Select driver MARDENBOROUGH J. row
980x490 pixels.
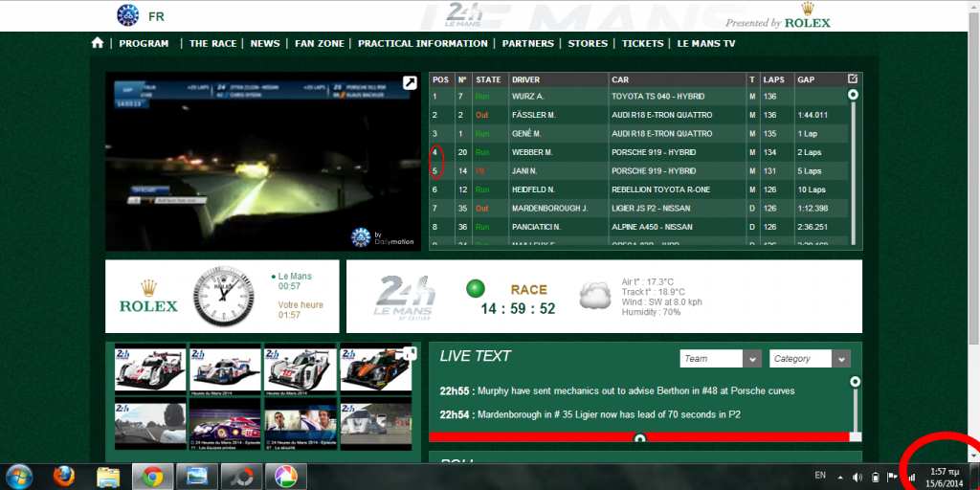tap(638, 208)
